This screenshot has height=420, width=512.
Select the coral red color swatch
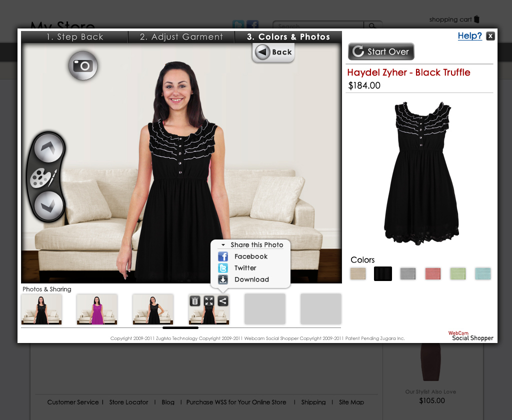pos(433,273)
